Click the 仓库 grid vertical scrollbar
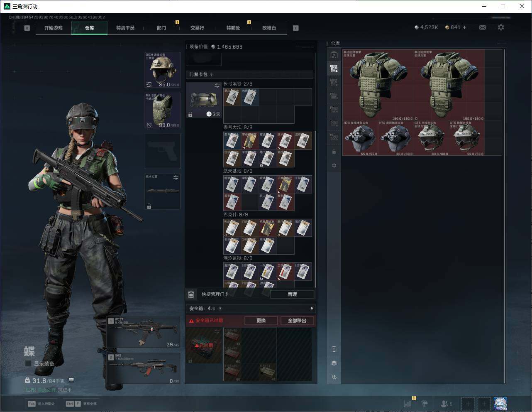Screen dimensions: 532x412 pyautogui.click(x=505, y=216)
